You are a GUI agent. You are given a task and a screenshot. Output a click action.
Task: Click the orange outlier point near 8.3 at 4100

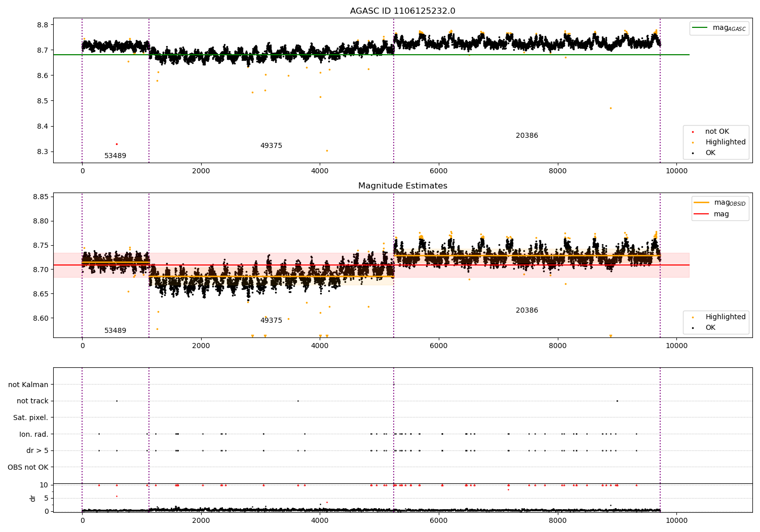[x=327, y=150]
